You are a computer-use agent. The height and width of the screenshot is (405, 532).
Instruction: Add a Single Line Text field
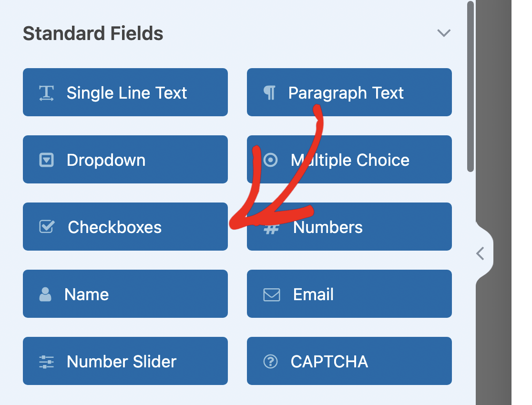click(125, 92)
